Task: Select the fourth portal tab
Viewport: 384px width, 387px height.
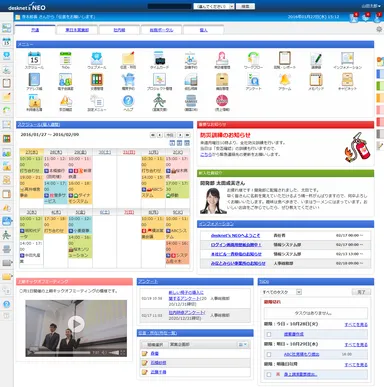Action: [x=161, y=30]
